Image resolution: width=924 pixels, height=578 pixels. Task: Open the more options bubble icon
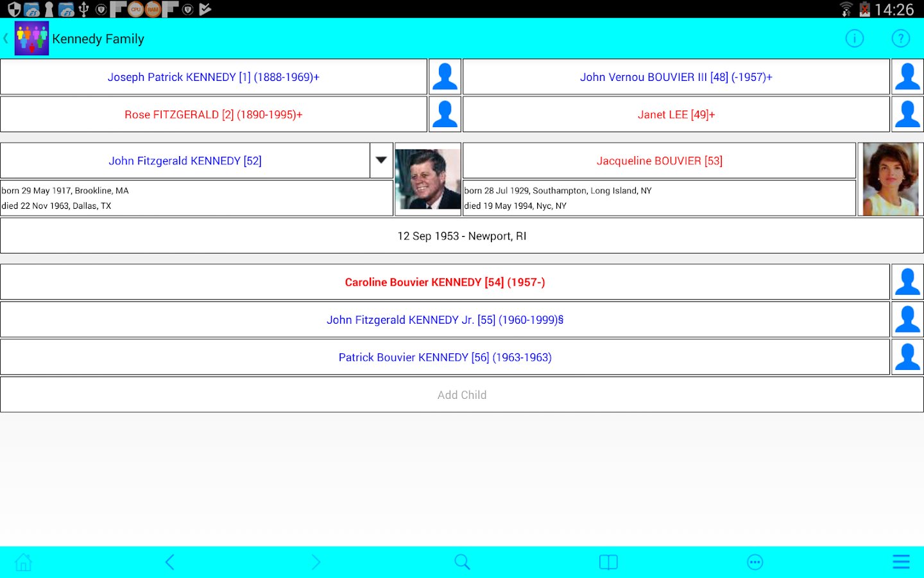tap(755, 563)
